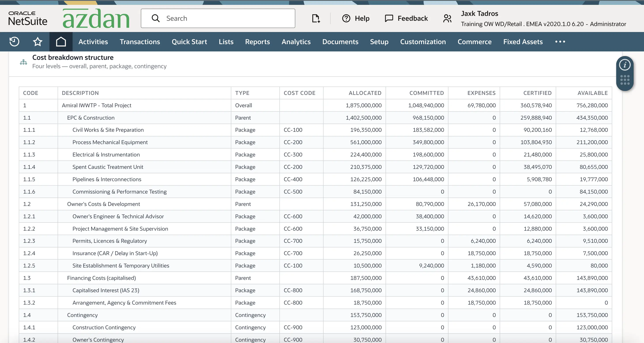644x343 pixels.
Task: Select the EPC & Construction row
Action: [x=315, y=118]
